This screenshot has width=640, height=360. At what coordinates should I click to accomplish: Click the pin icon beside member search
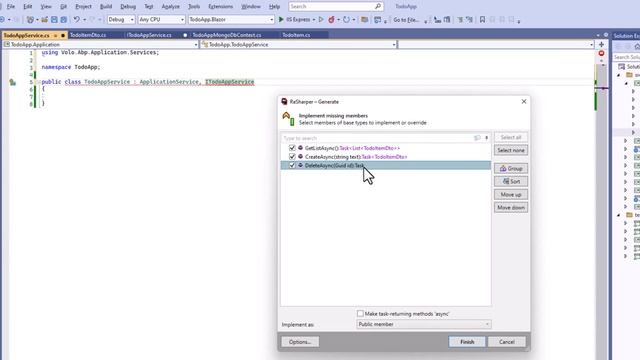487,138
